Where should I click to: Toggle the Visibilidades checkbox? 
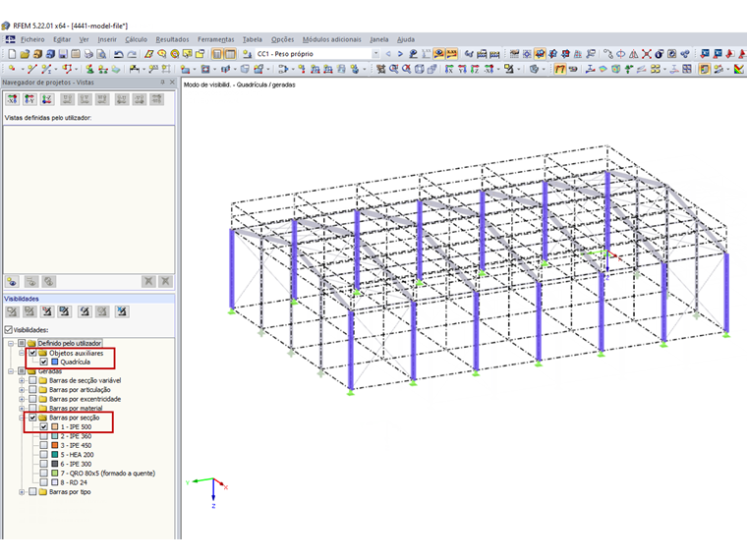(x=8, y=329)
